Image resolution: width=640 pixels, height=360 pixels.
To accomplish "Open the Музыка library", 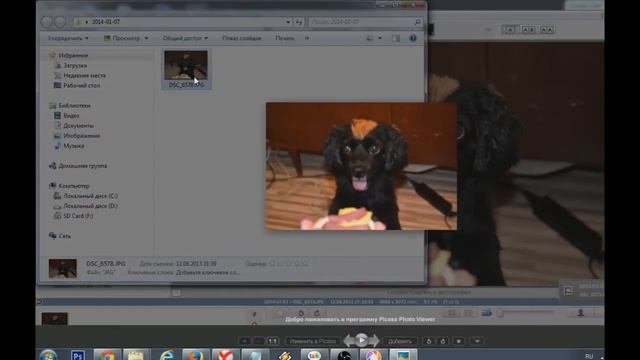I will point(74,146).
